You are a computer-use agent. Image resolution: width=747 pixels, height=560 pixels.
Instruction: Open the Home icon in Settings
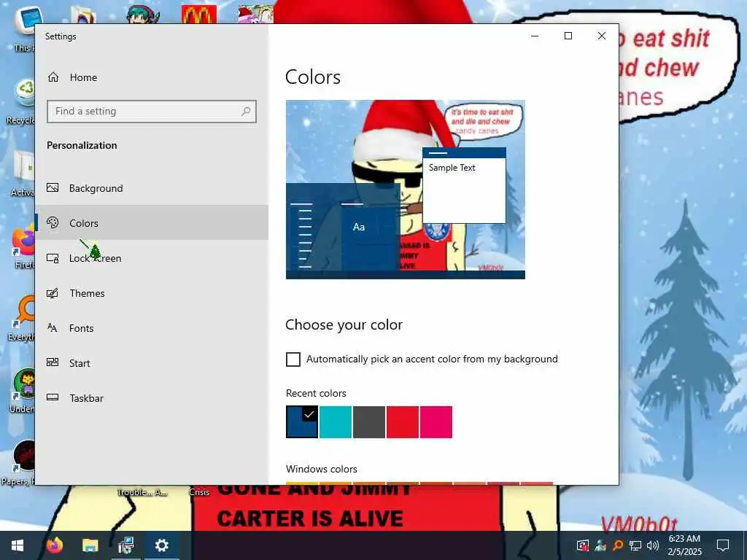click(53, 77)
